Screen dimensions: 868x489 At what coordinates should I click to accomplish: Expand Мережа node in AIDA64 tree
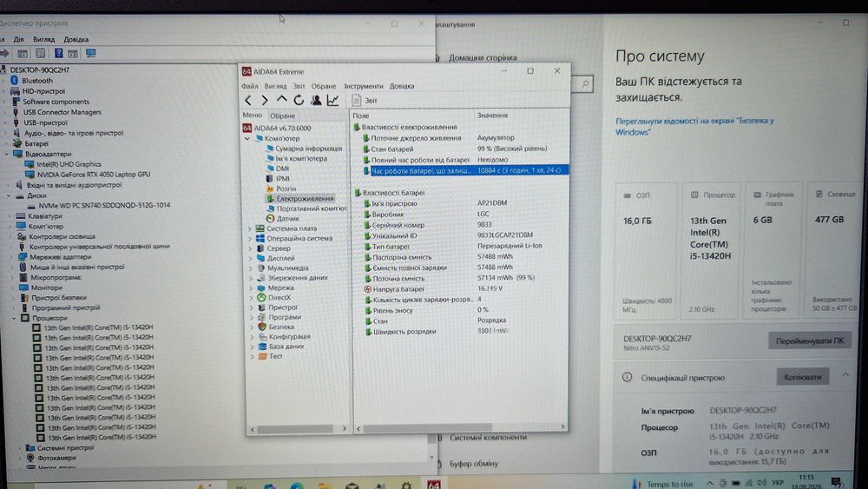(x=251, y=288)
